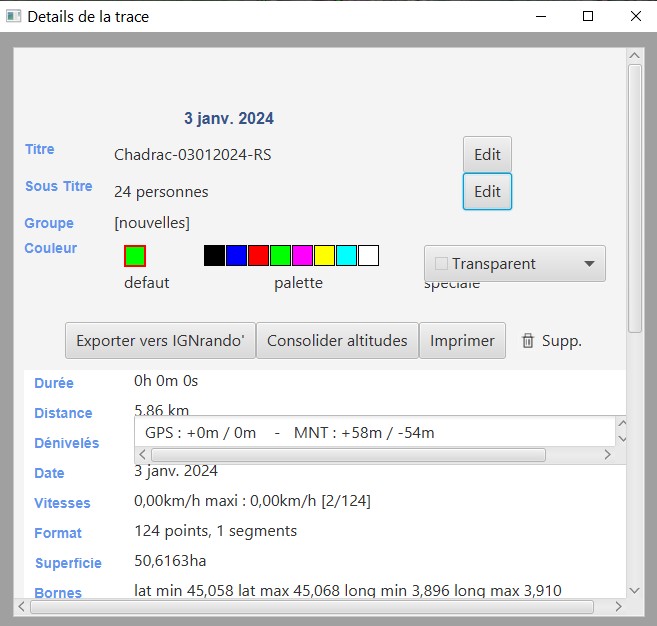The image size is (657, 626).
Task: Open the Transparent special color dropdown
Action: click(514, 264)
